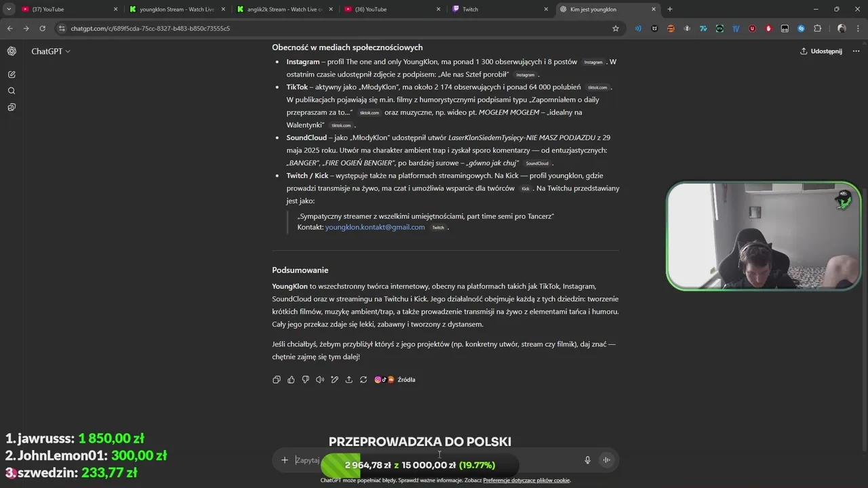Start a new chat with compose icon
This screenshot has width=868, height=488.
pos(12,75)
